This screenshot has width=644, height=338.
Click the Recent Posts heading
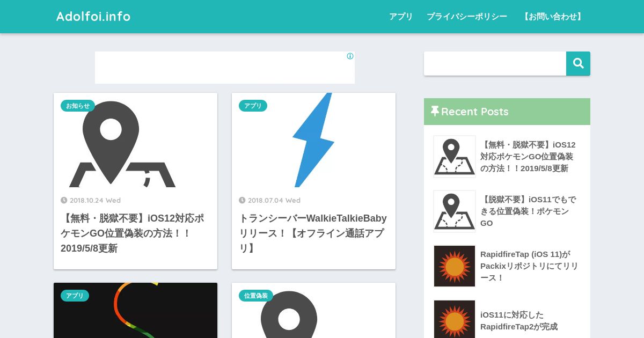(x=474, y=112)
